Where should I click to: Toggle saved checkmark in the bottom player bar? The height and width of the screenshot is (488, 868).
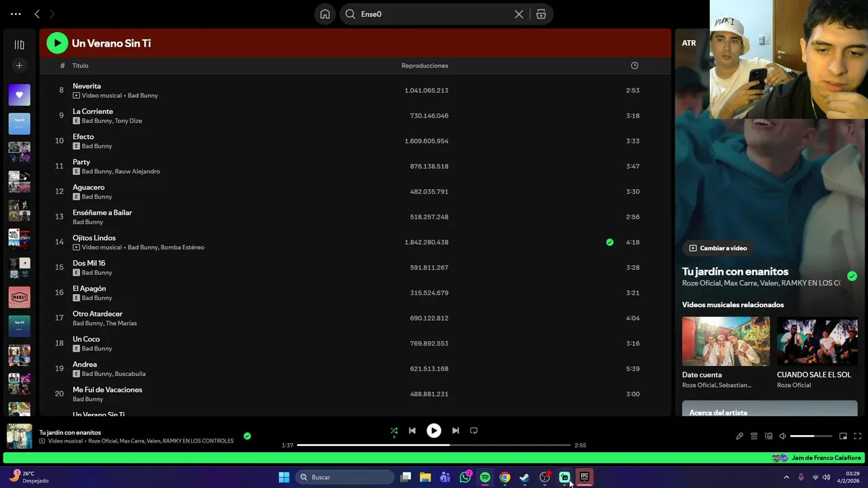point(247,436)
